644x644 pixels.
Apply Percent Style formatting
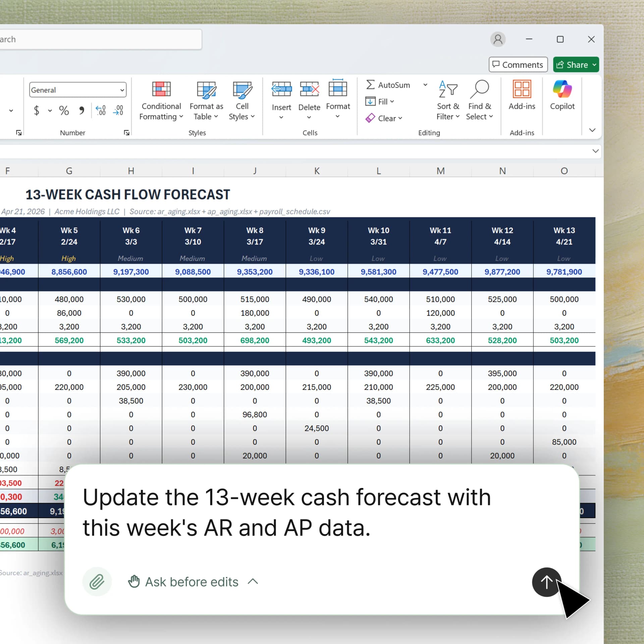point(64,111)
